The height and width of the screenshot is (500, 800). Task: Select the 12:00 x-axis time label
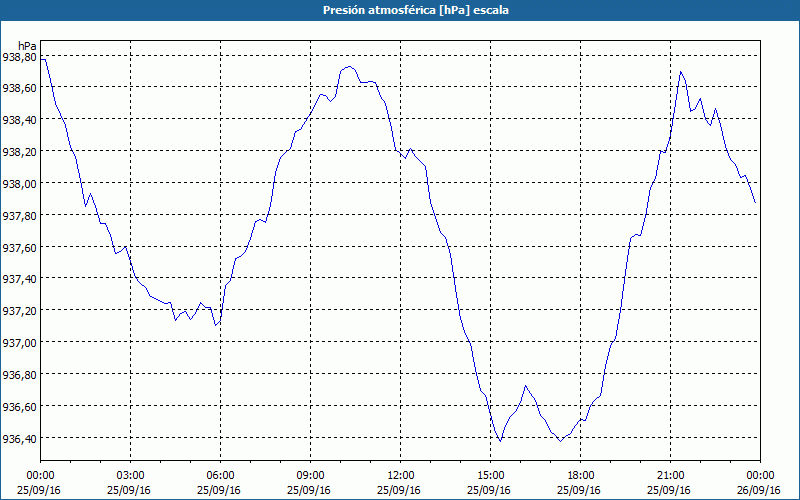pos(401,476)
